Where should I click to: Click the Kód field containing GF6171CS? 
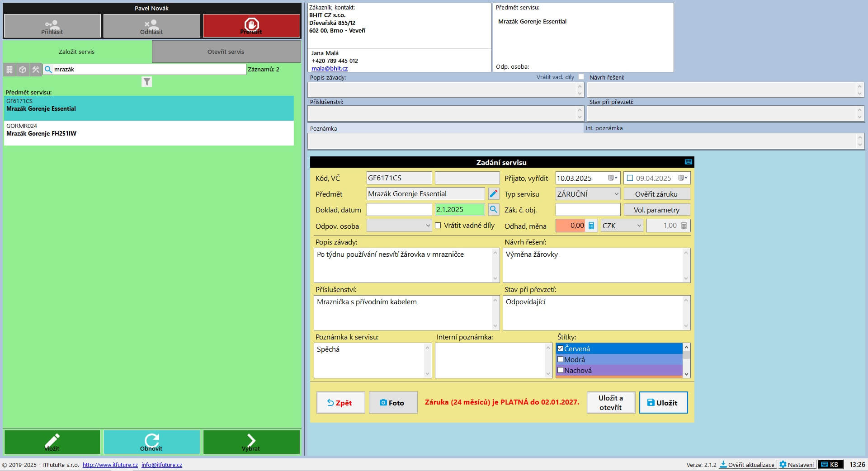click(399, 178)
